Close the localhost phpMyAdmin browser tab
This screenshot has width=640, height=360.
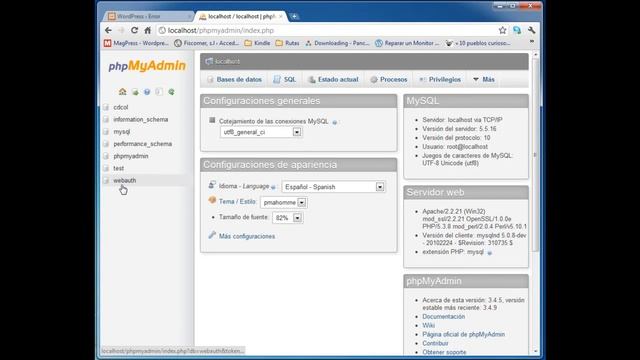tap(281, 16)
